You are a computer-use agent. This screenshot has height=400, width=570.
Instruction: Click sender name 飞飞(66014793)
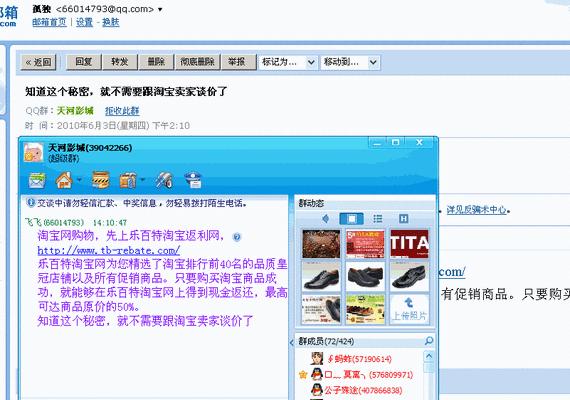(x=55, y=222)
